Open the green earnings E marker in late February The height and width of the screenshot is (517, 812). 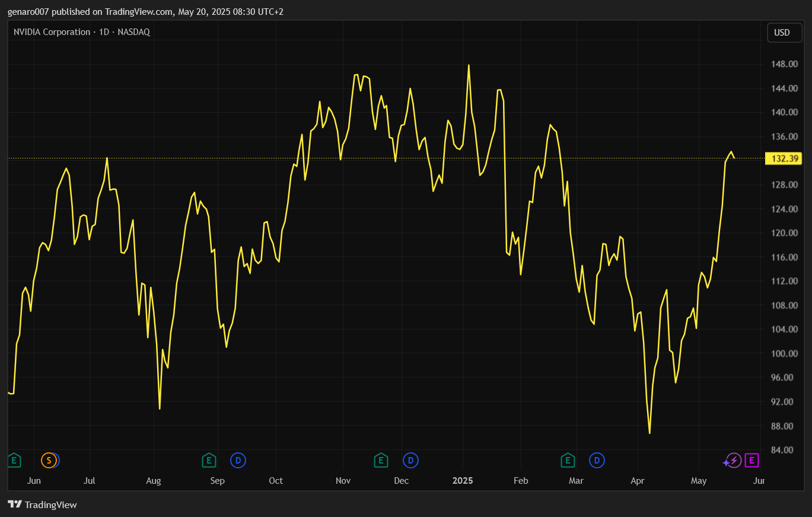(x=568, y=460)
